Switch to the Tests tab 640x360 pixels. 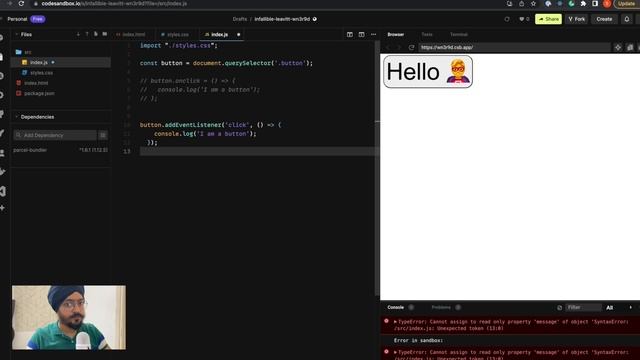pos(427,35)
